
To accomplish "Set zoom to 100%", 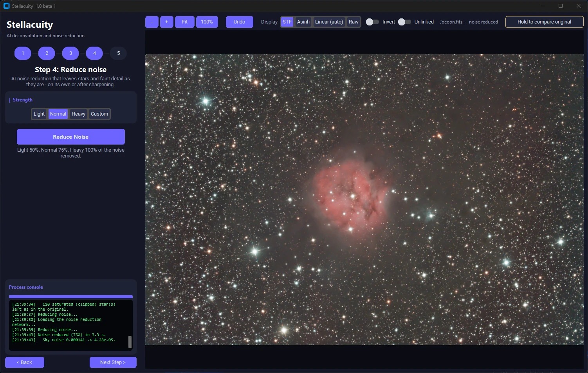I will pyautogui.click(x=207, y=22).
